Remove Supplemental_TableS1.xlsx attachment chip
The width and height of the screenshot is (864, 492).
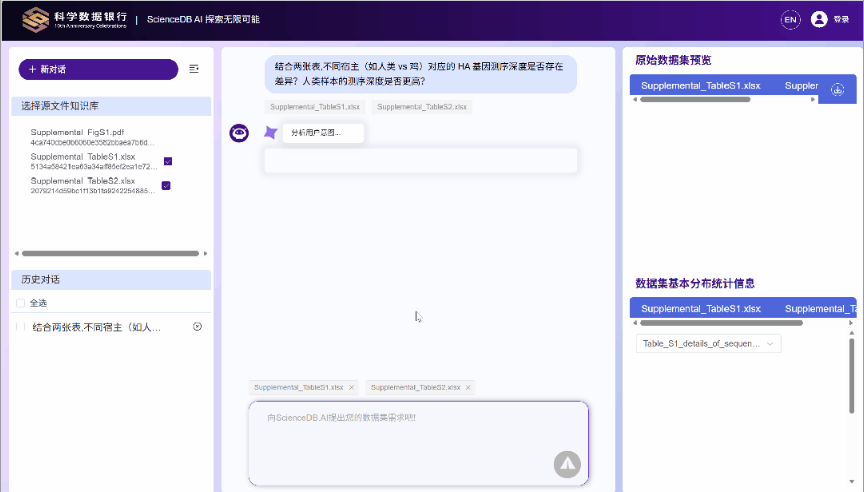pos(351,387)
